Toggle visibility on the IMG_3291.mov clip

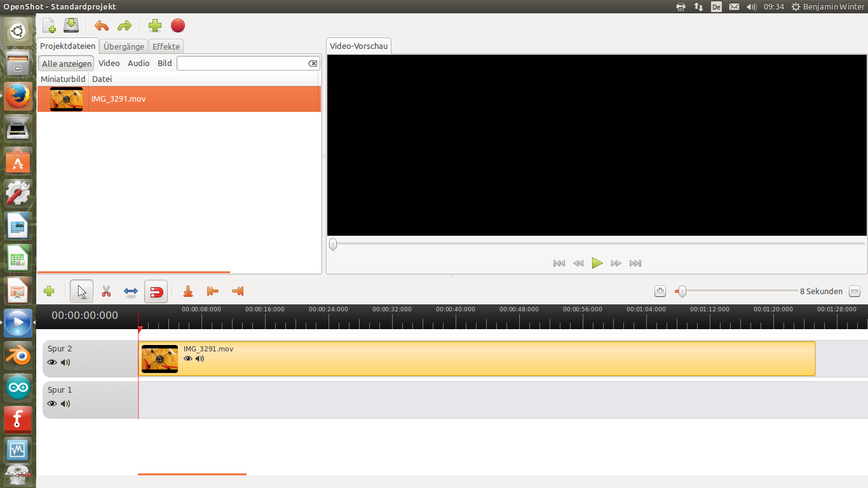coord(188,358)
